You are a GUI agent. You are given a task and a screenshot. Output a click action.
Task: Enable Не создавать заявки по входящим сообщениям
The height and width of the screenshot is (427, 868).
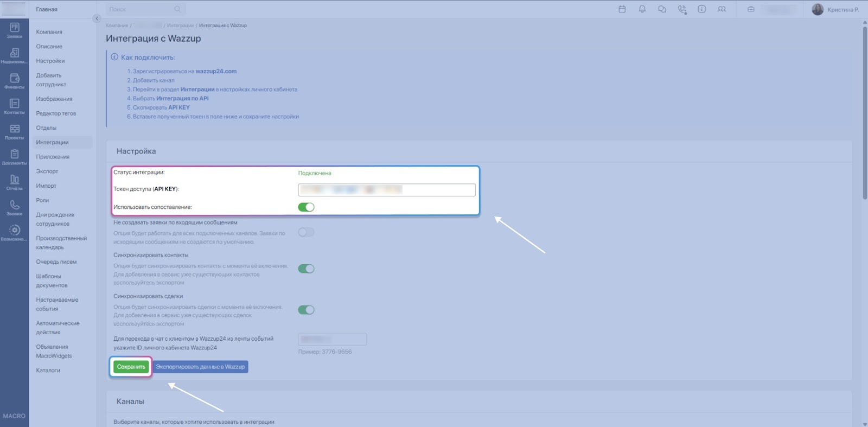coord(306,232)
